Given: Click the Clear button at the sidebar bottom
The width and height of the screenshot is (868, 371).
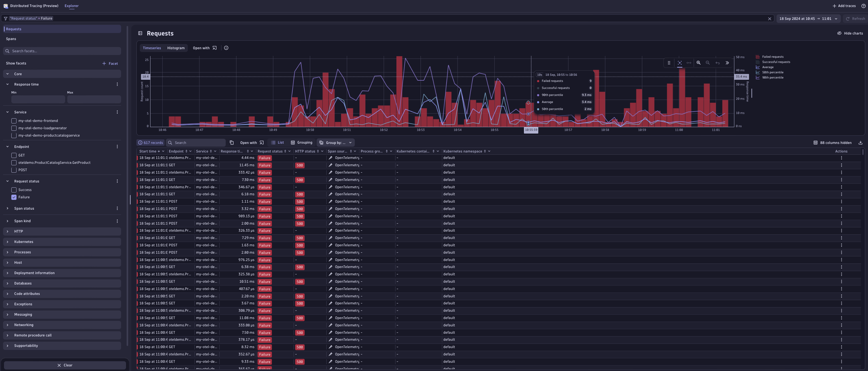Looking at the screenshot, I should point(65,365).
